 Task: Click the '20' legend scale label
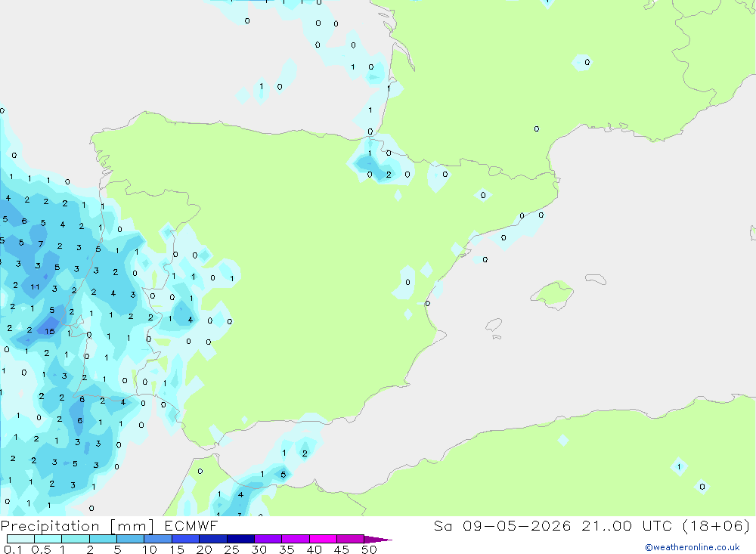click(x=204, y=549)
